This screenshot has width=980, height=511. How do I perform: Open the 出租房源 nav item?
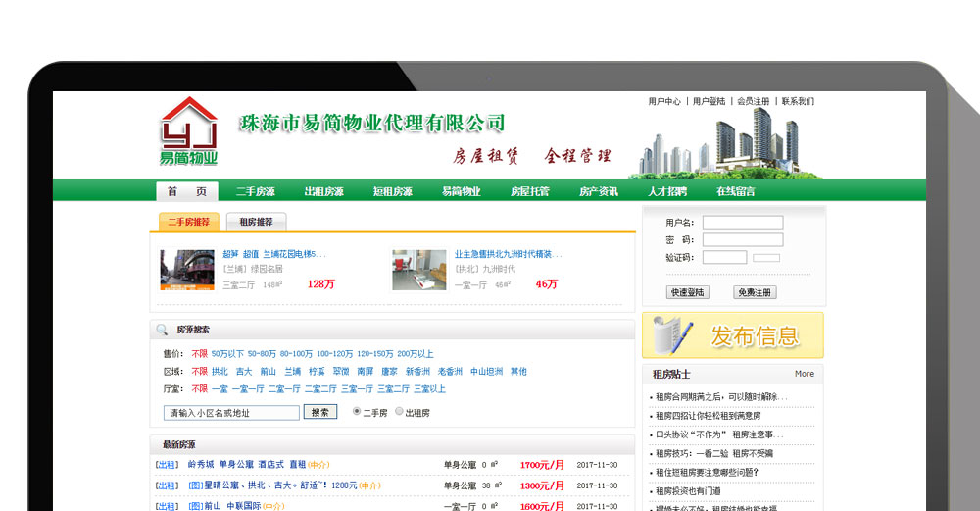point(323,191)
